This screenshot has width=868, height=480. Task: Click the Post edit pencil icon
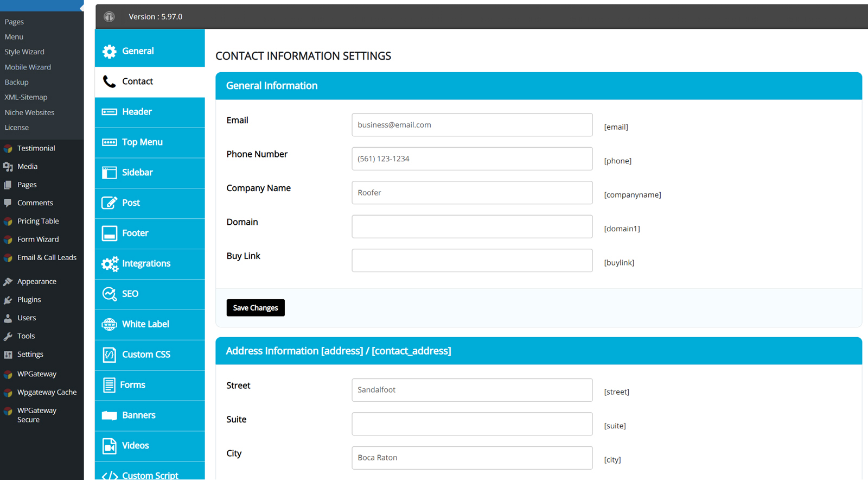click(x=109, y=203)
